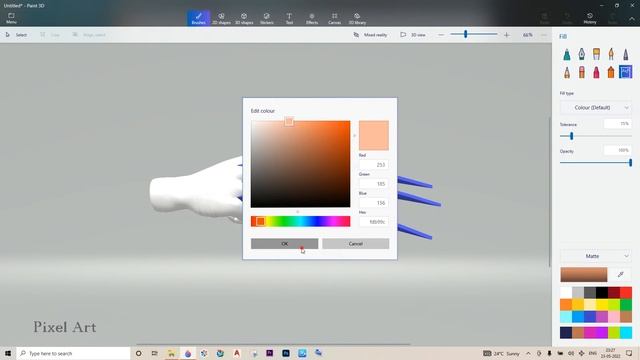
Task: Pick the light cyan palette swatch
Action: pyautogui.click(x=566, y=317)
